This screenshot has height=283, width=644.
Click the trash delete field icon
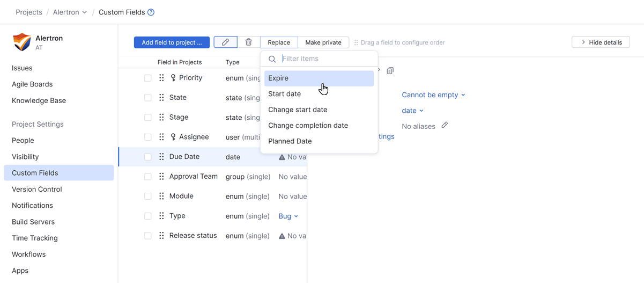coord(248,42)
